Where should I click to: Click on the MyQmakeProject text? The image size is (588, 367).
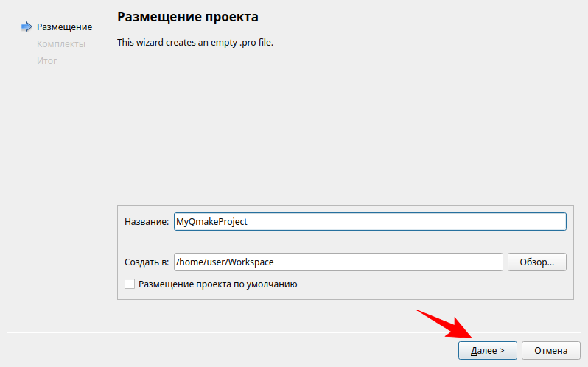click(211, 222)
